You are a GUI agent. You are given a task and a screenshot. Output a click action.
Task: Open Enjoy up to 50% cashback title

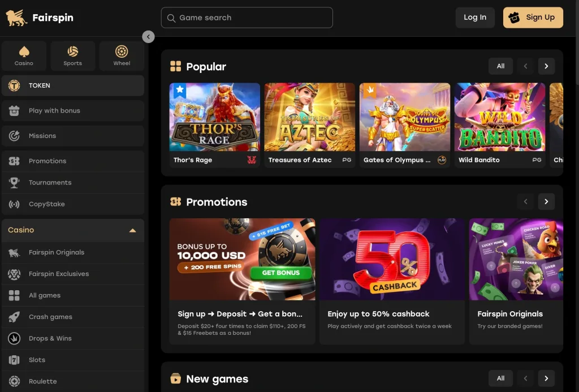pyautogui.click(x=378, y=314)
